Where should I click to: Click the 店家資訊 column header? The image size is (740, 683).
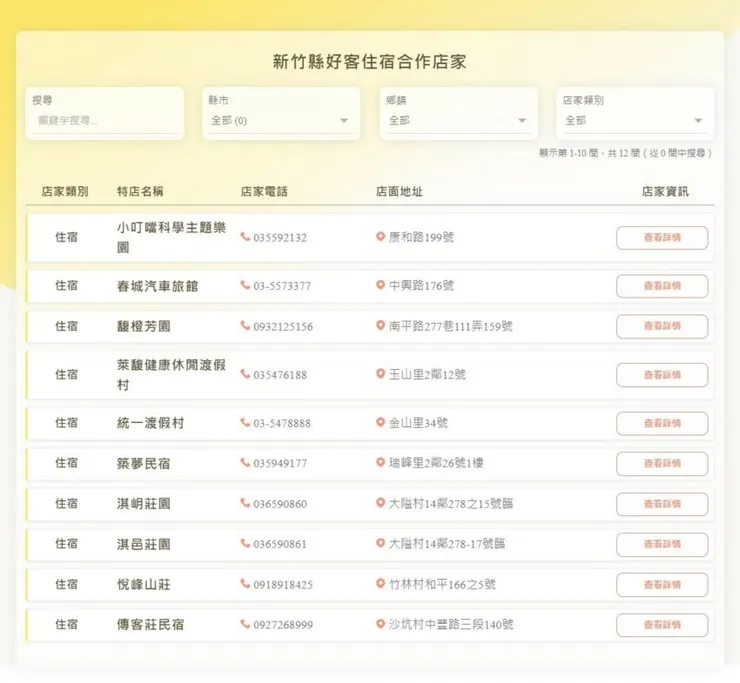tap(665, 191)
